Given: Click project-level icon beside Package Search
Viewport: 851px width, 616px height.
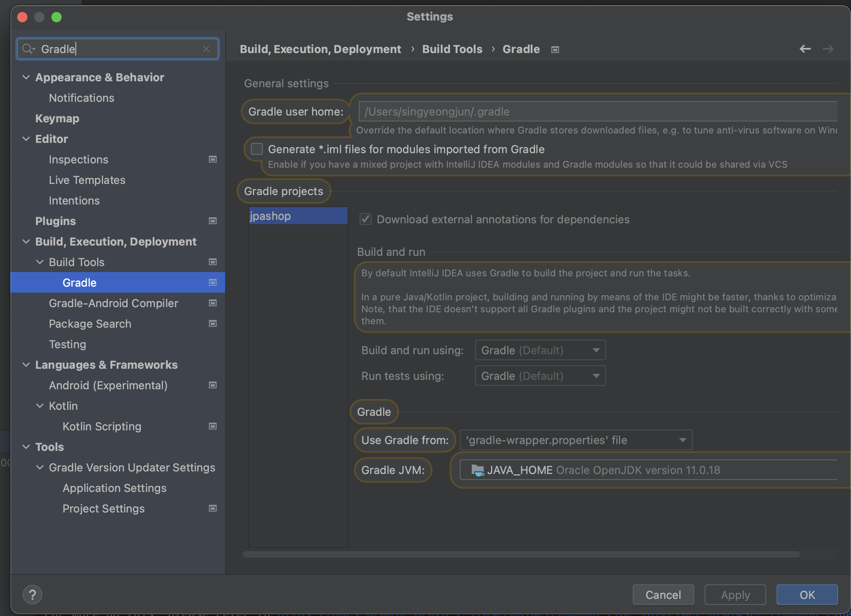Looking at the screenshot, I should [x=212, y=324].
